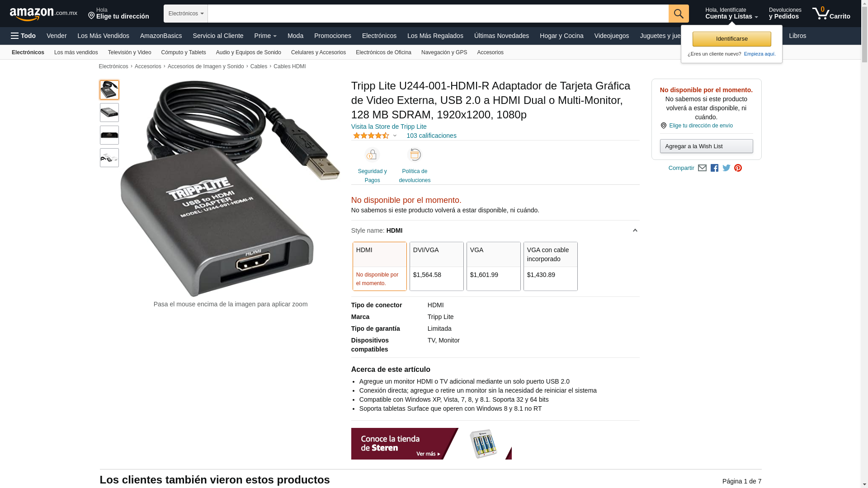Select the VGA style option
Viewport: 868px width, 488px height.
pyautogui.click(x=493, y=266)
